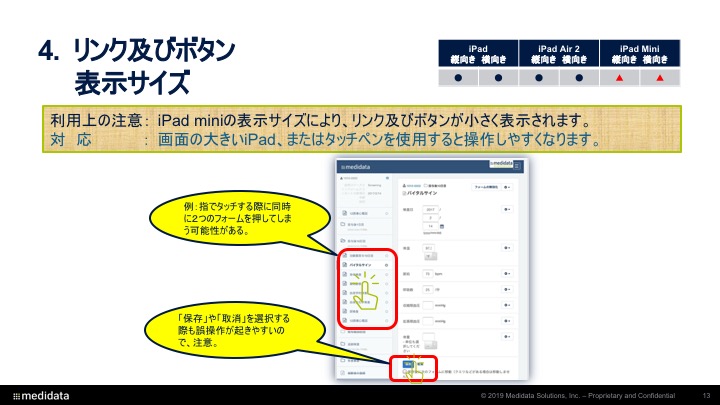Click the callout text starting 例:指でタッチ
This screenshot has height=405, width=720.
coord(237,219)
